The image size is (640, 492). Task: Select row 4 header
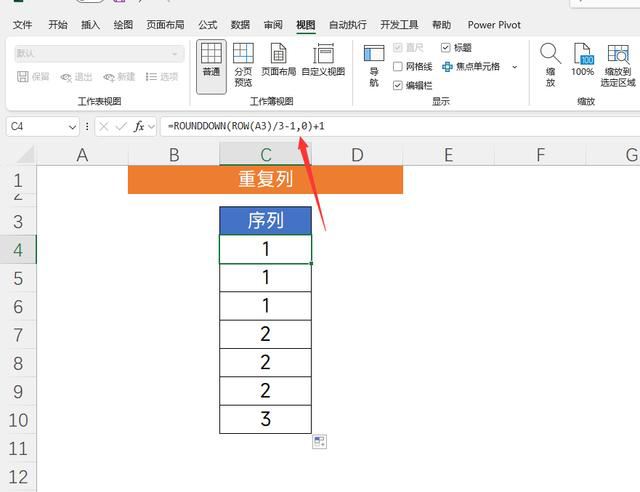coord(18,249)
